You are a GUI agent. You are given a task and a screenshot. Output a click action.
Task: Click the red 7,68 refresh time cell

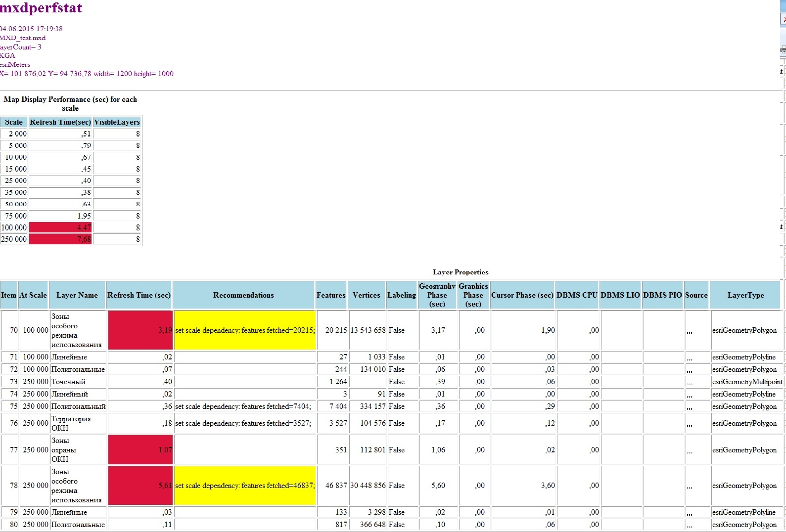coord(60,239)
